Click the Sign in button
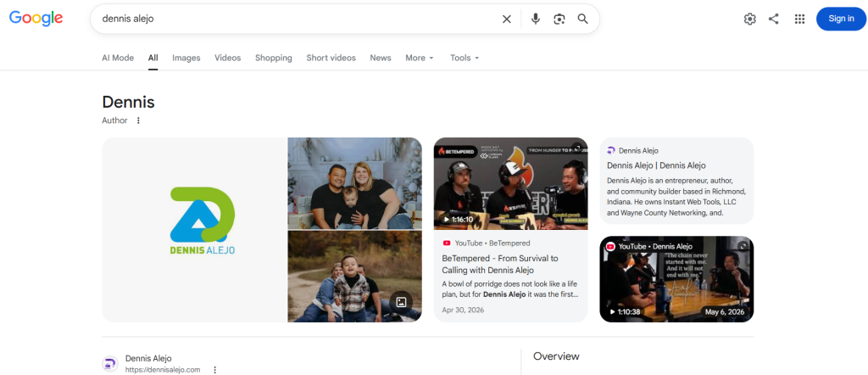 (841, 19)
